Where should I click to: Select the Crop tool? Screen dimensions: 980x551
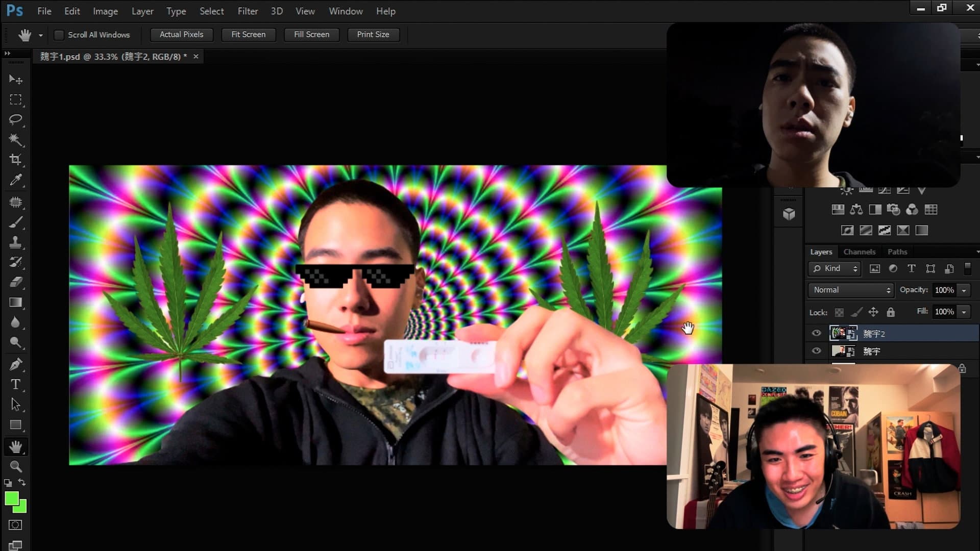(15, 160)
